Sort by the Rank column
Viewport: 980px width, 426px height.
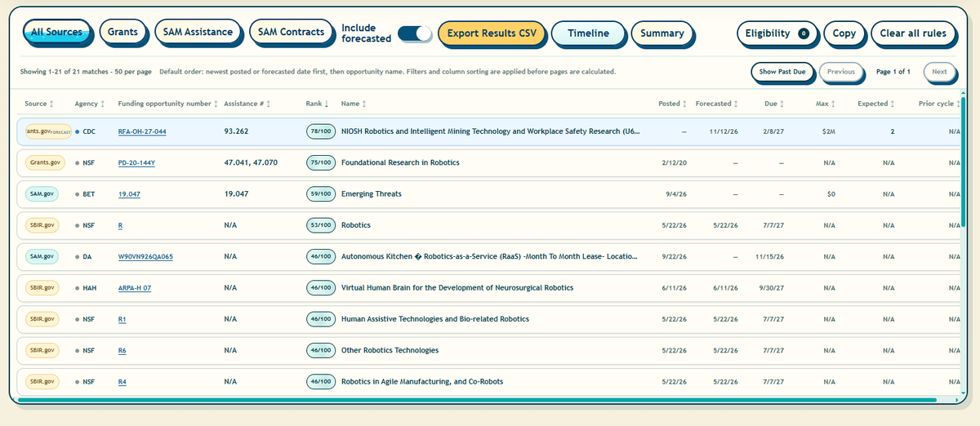(x=318, y=104)
